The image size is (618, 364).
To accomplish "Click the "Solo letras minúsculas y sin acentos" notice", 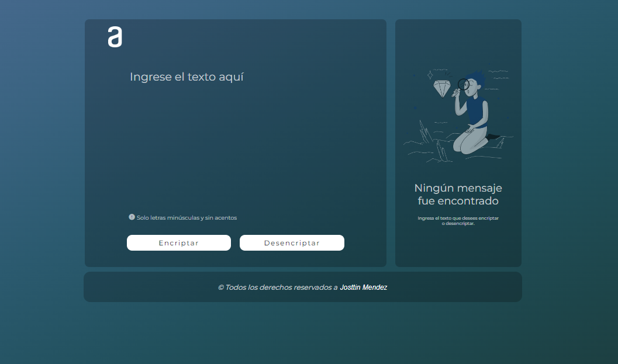I will tap(187, 218).
